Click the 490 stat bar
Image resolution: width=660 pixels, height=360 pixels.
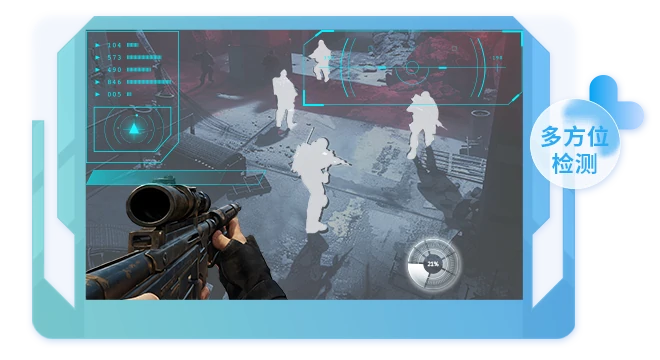point(139,69)
